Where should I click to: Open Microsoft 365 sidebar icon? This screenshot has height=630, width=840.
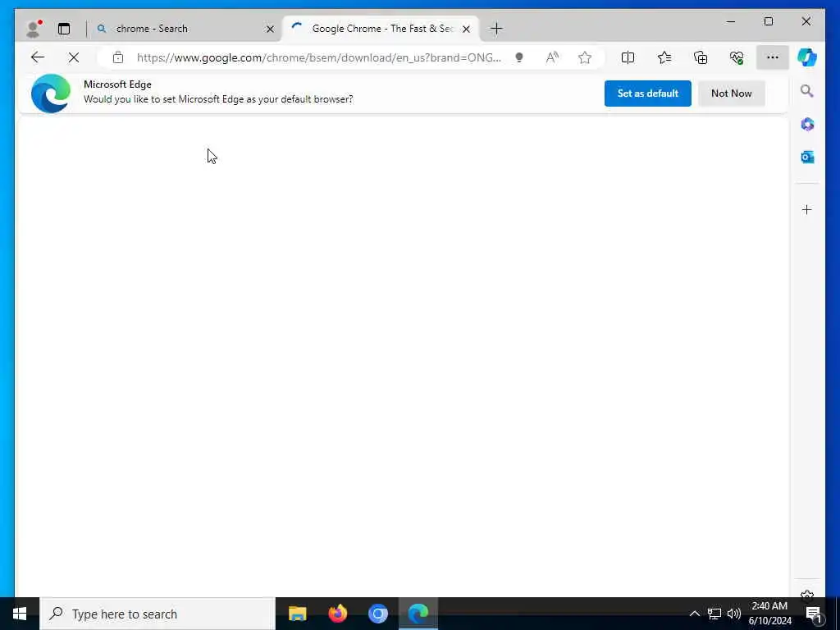[807, 125]
